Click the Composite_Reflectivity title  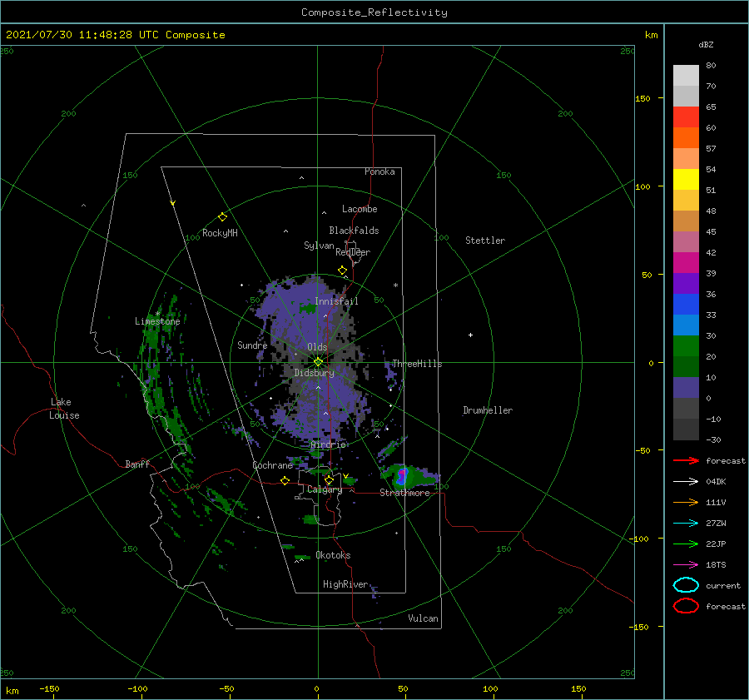(374, 12)
